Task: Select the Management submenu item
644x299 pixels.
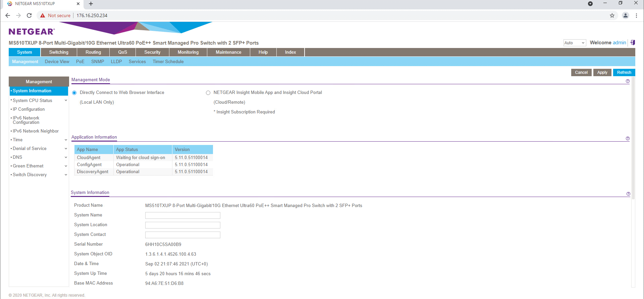Action: pyautogui.click(x=25, y=62)
